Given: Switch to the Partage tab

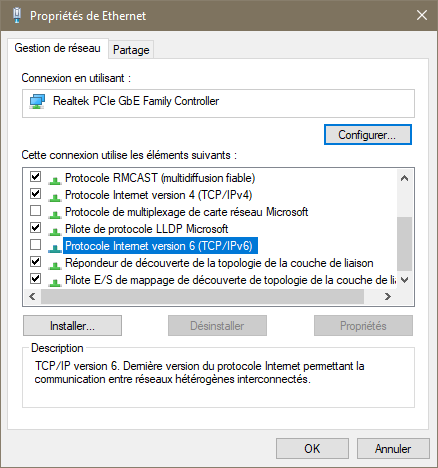Looking at the screenshot, I should pos(131,50).
